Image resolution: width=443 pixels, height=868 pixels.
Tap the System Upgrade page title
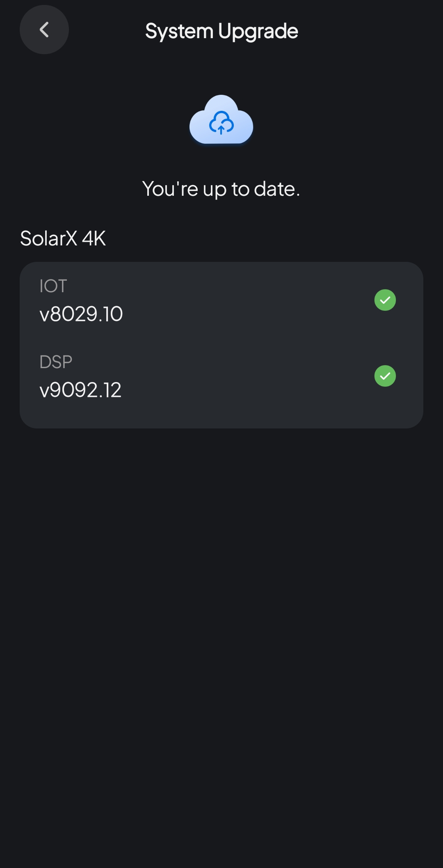(221, 31)
